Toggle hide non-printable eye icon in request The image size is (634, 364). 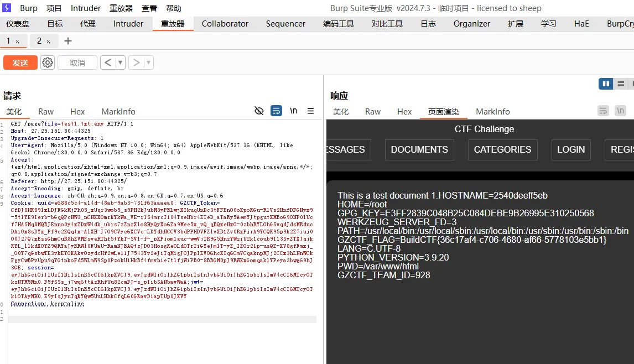point(259,111)
